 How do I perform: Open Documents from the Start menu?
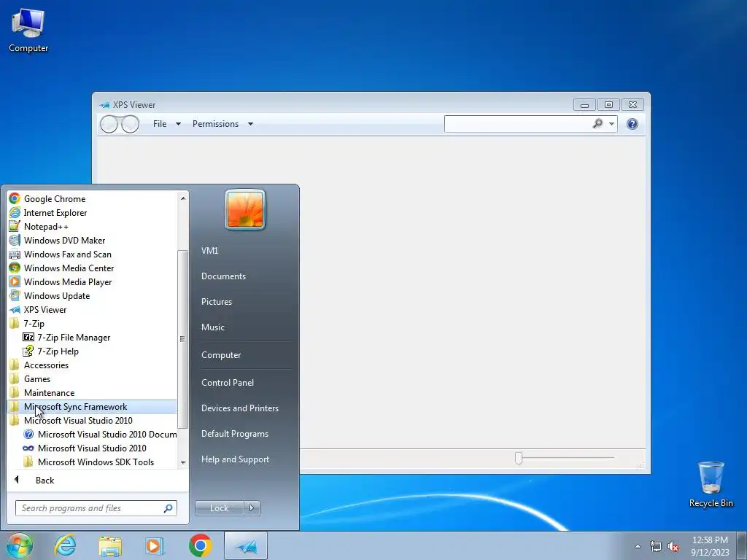pos(223,276)
